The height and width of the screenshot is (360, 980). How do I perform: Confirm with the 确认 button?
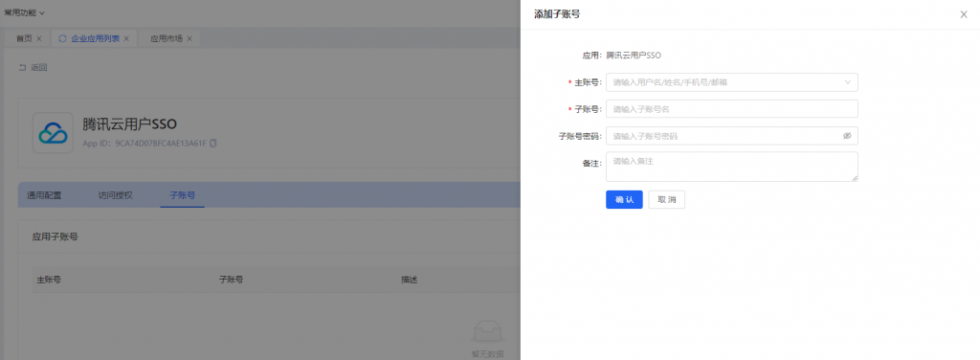tap(624, 199)
